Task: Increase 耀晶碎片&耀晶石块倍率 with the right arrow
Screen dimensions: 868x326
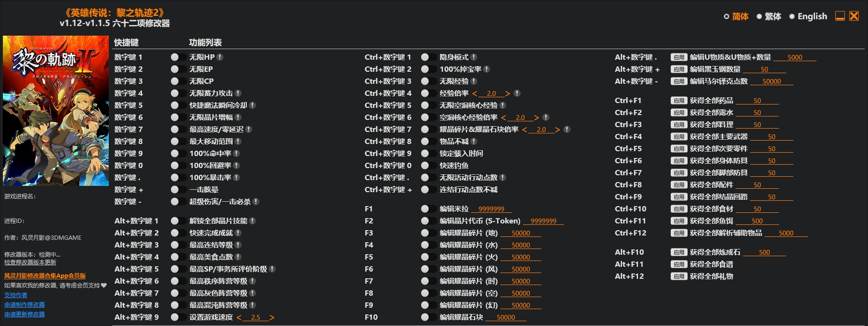Action: pyautogui.click(x=558, y=130)
